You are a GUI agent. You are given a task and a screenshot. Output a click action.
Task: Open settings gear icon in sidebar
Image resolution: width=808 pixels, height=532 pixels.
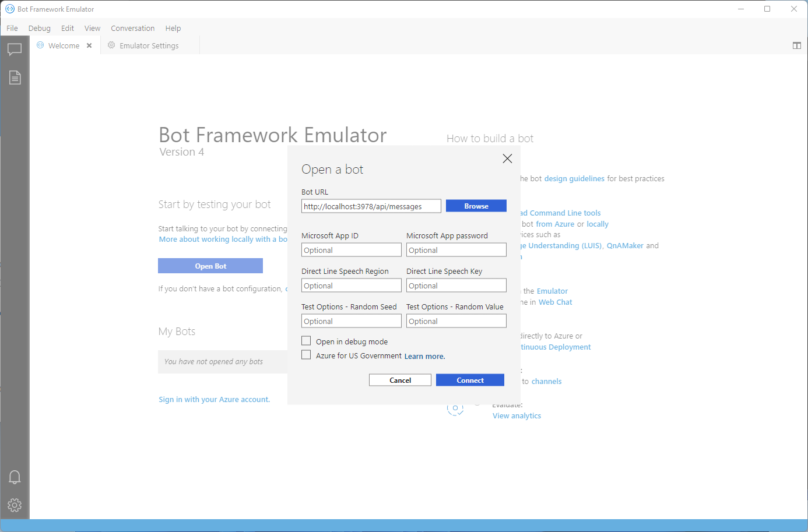15,505
